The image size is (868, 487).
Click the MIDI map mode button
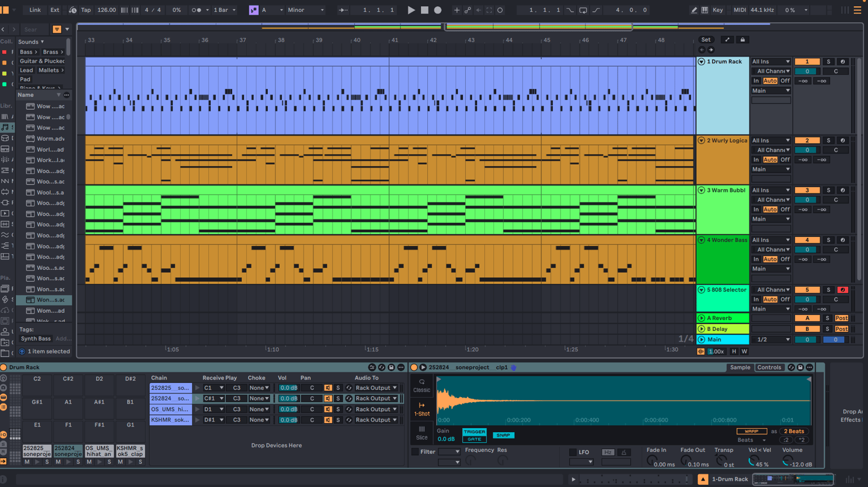point(740,10)
